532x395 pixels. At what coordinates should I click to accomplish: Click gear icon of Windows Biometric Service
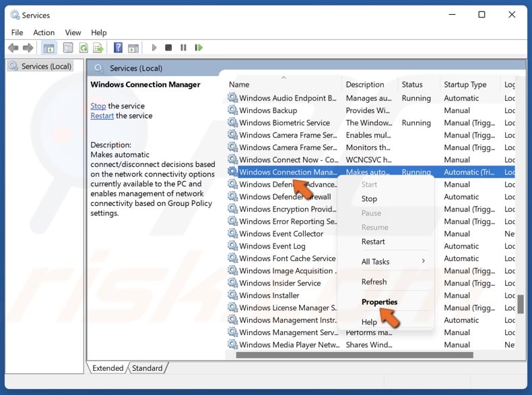(232, 122)
